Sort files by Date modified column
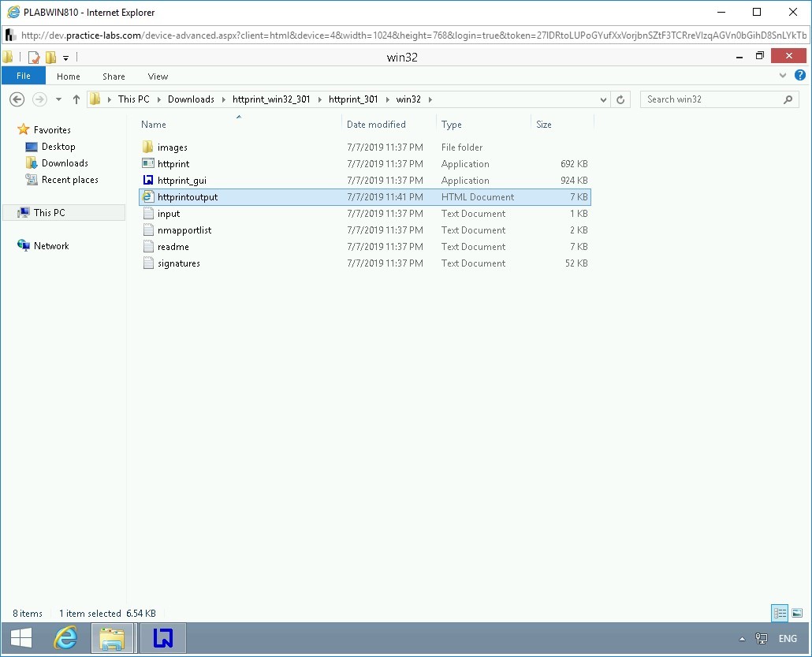 376,125
